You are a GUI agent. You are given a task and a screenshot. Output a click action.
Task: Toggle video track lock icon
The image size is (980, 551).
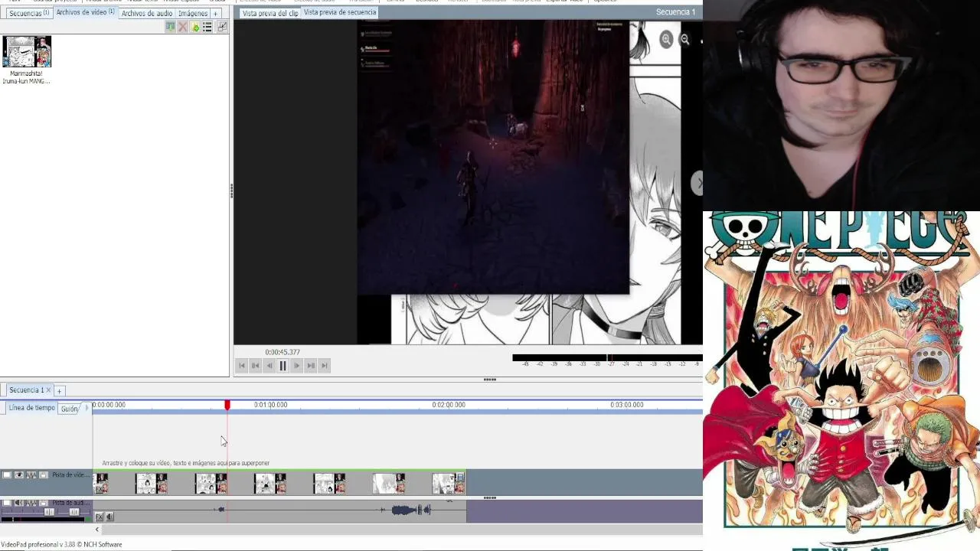44,475
